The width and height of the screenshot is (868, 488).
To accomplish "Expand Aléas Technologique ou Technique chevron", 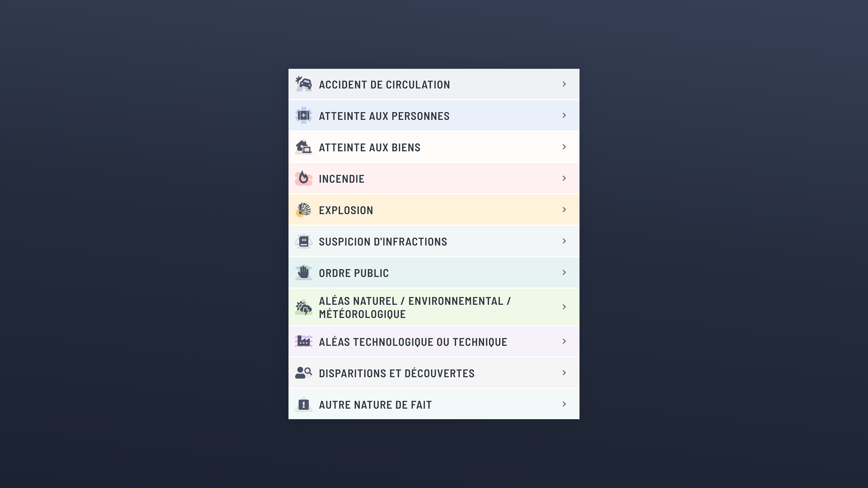I will point(564,341).
